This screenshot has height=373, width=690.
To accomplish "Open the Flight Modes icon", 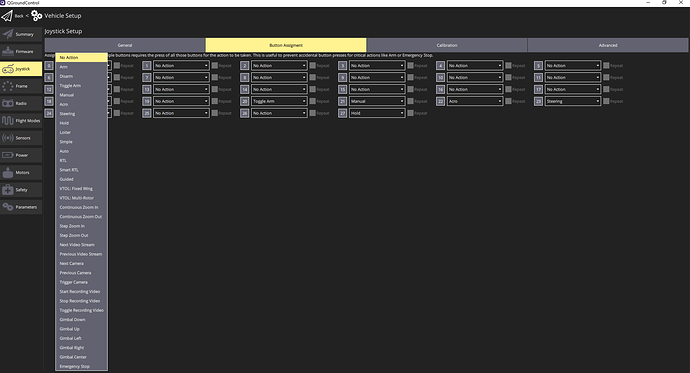I will (x=7, y=121).
